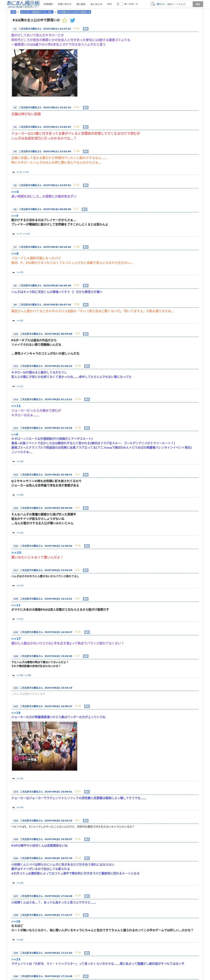
Task: Click the >>23 anchor in post 29
Action: pos(16,959)
